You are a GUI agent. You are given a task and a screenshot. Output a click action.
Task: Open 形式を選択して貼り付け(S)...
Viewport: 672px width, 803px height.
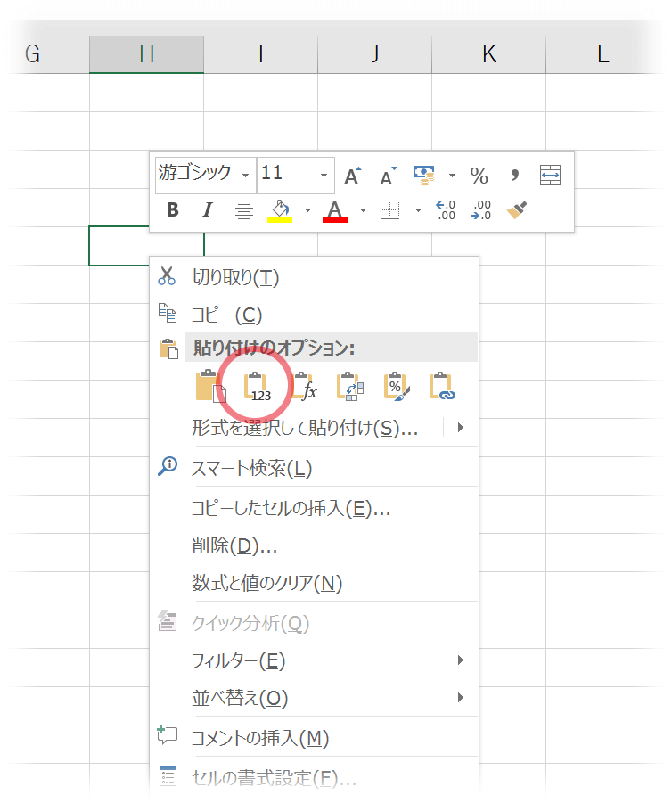305,428
